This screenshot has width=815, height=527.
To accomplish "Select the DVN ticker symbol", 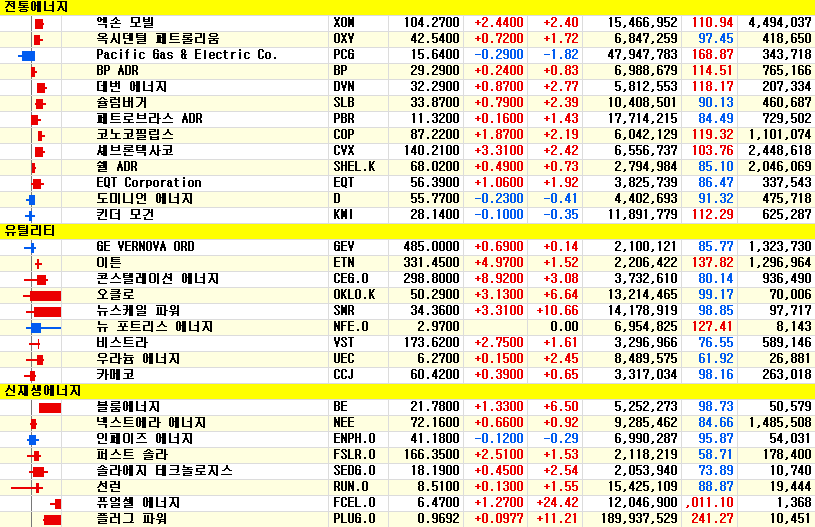I will tap(344, 87).
